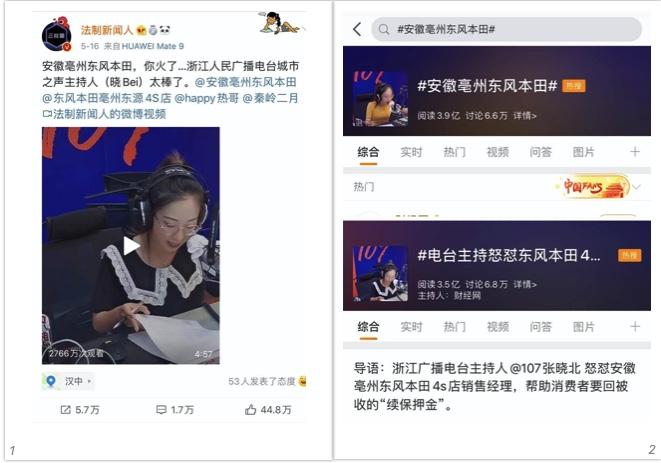Play the Weibo video of the radio host
The image size is (661, 463).
tap(131, 246)
